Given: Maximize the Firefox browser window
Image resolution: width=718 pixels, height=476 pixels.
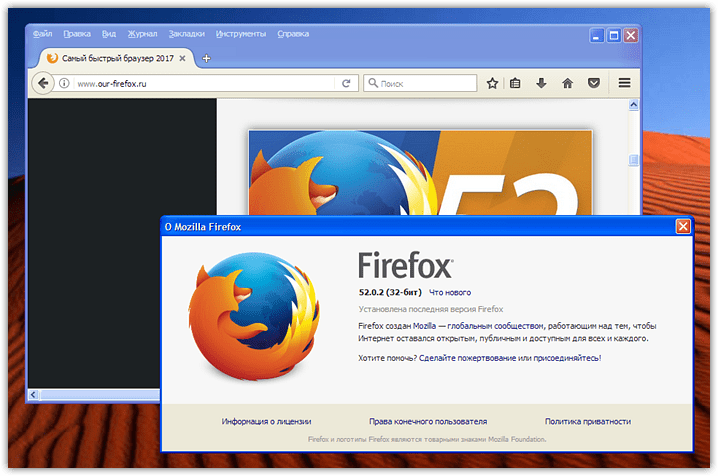Looking at the screenshot, I should coord(614,35).
